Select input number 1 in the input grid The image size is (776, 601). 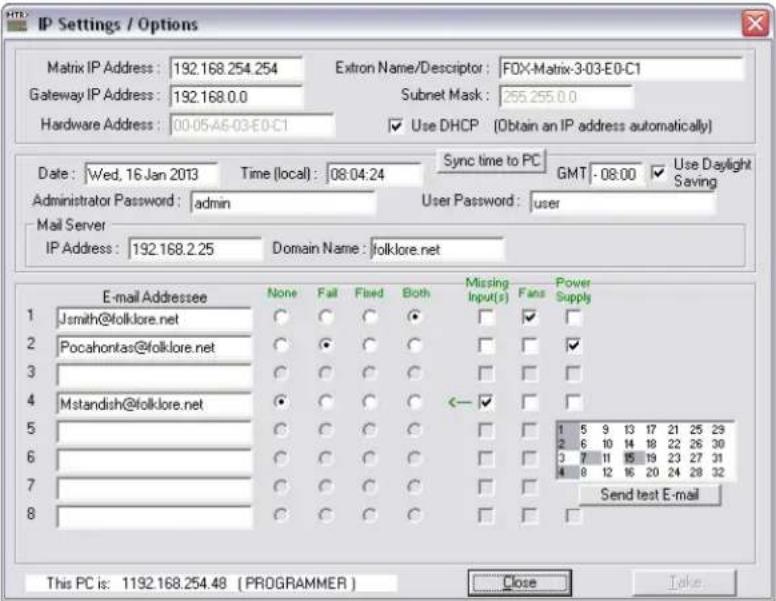567,429
